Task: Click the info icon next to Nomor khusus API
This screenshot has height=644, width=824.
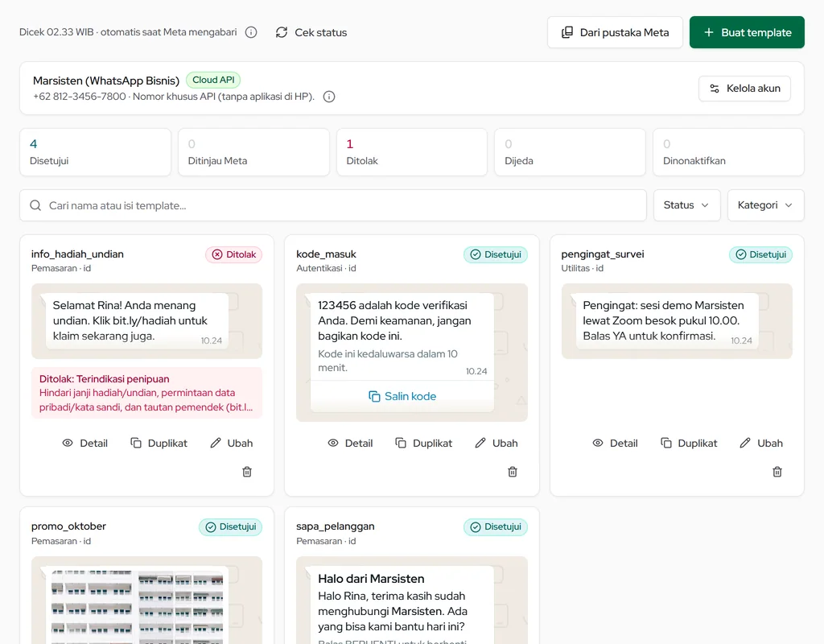Action: [x=329, y=97]
